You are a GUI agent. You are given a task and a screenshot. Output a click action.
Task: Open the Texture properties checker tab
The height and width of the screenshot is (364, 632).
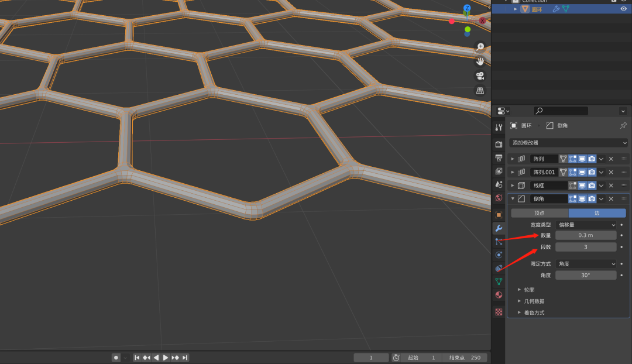[499, 311]
